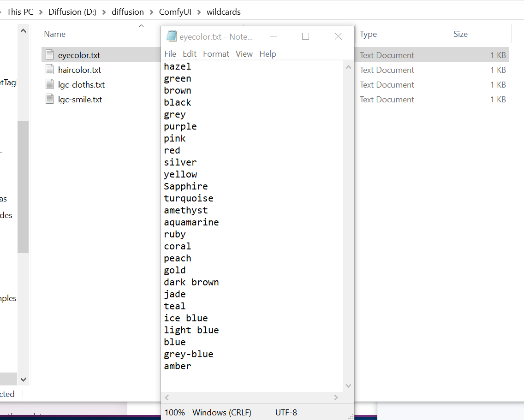Click the navigation pane scrollbar thumb
The height and width of the screenshot is (420, 524).
[x=23, y=187]
